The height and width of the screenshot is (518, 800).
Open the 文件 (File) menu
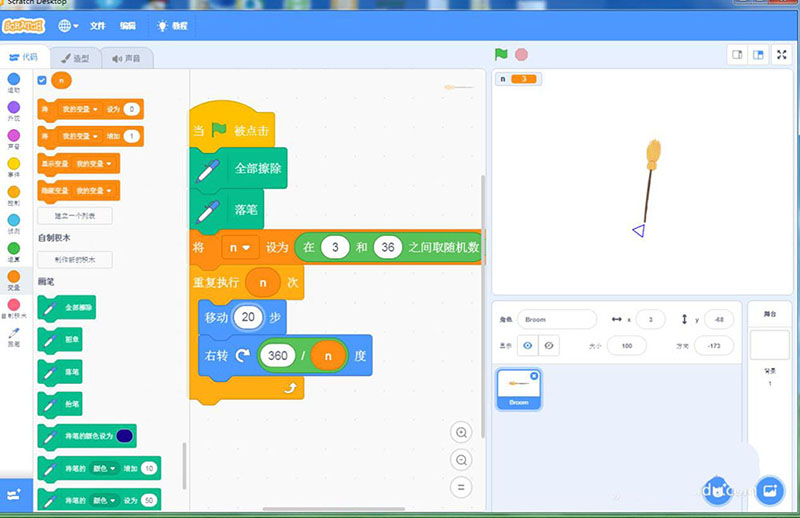[97, 26]
